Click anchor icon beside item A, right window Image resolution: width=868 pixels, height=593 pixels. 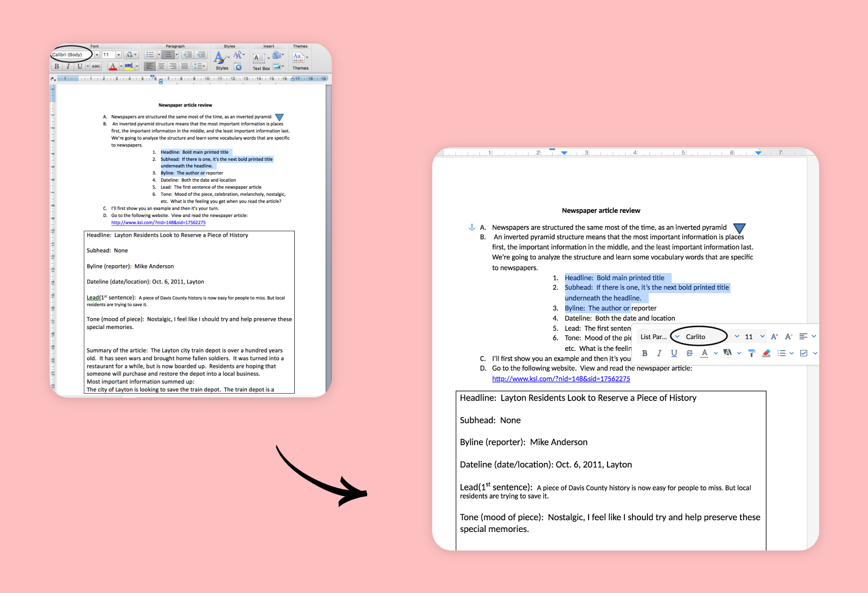click(x=472, y=227)
